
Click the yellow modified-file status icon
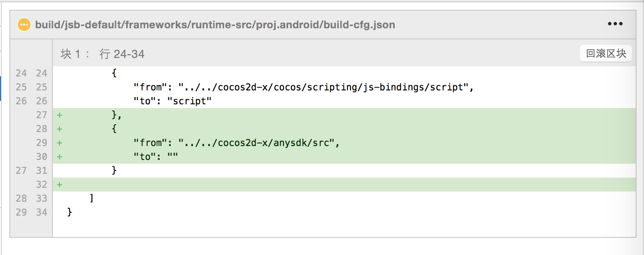tap(24, 25)
